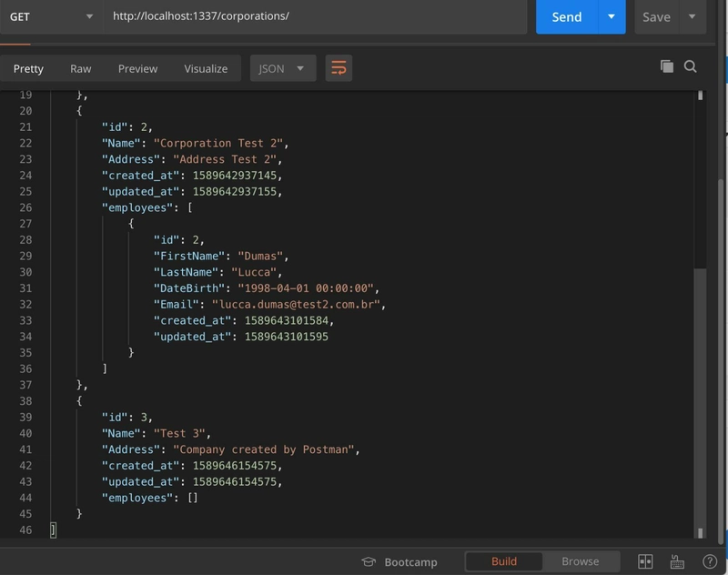Open the help question mark icon

[x=710, y=561]
